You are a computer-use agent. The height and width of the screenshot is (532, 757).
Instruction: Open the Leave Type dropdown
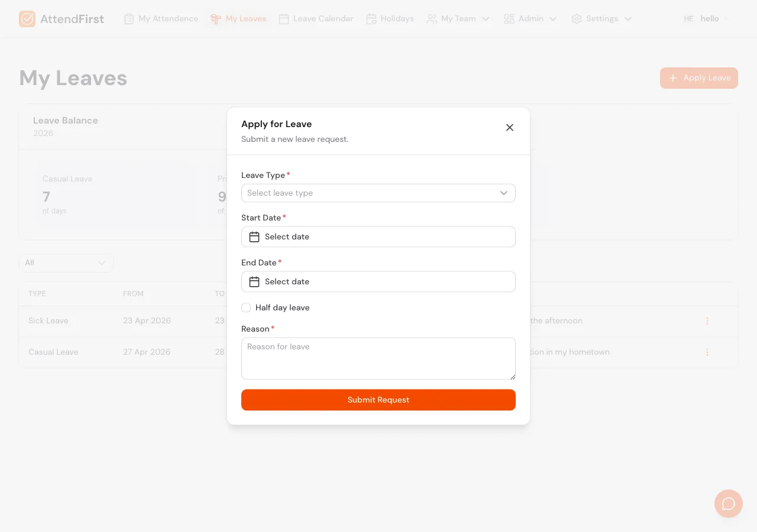coord(378,193)
